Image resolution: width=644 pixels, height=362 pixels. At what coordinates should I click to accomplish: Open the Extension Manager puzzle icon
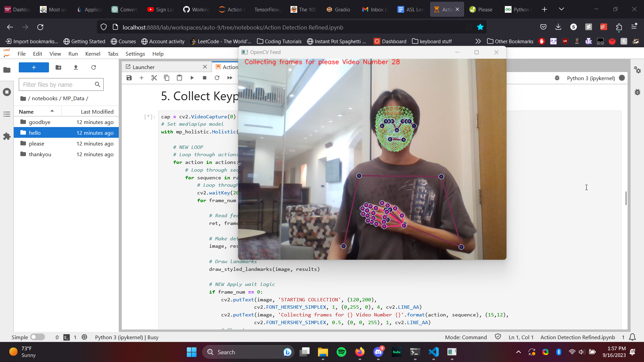click(7, 136)
